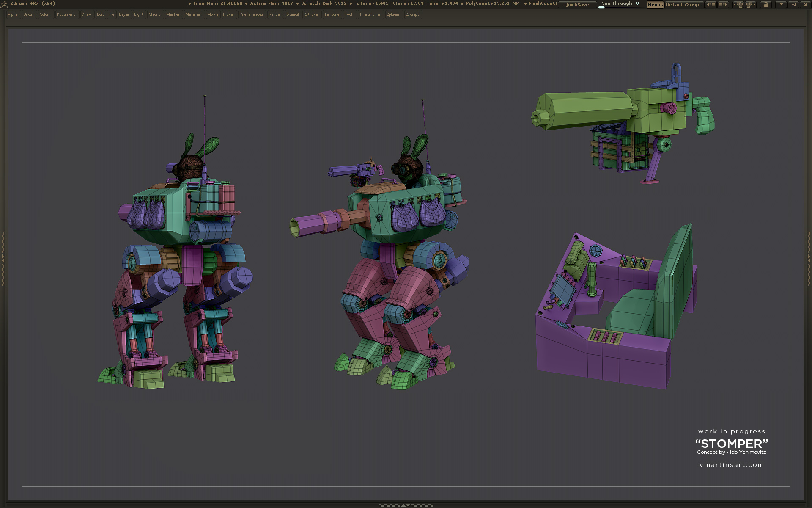
Task: Open the Edit menu
Action: (100, 14)
